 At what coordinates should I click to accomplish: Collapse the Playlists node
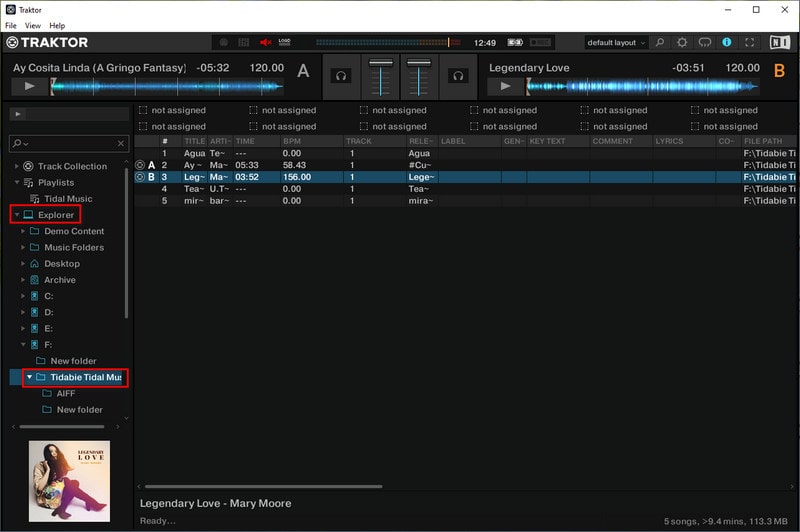tap(16, 183)
